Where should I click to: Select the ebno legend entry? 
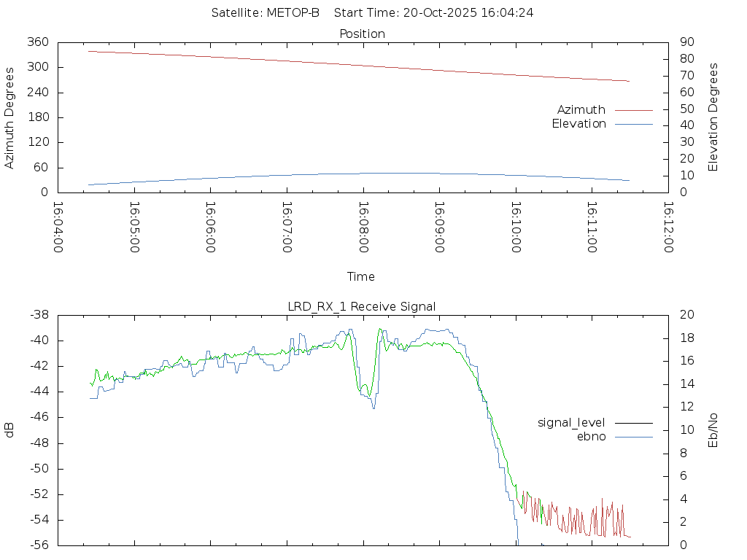pos(591,436)
